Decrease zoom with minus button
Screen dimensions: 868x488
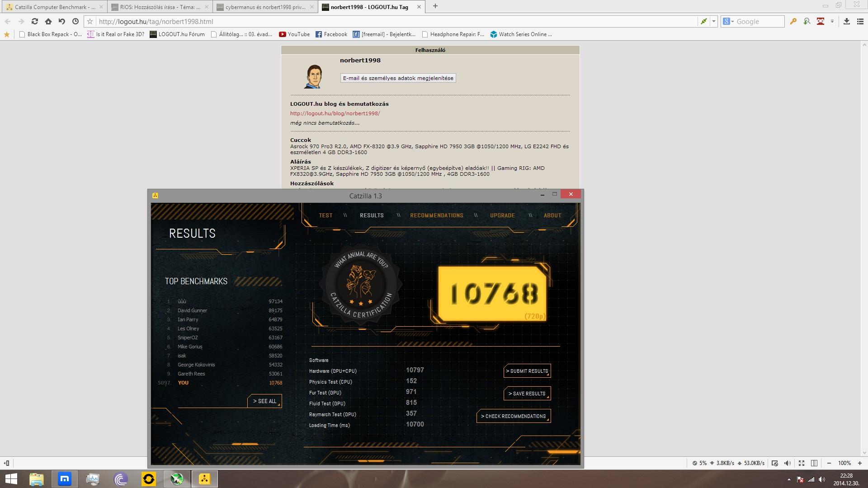click(x=829, y=463)
